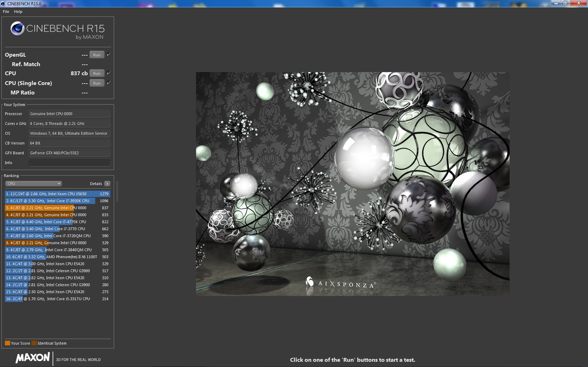Select ranking row 16 Intel Core i5-3317U
The width and height of the screenshot is (588, 367).
tap(57, 299)
